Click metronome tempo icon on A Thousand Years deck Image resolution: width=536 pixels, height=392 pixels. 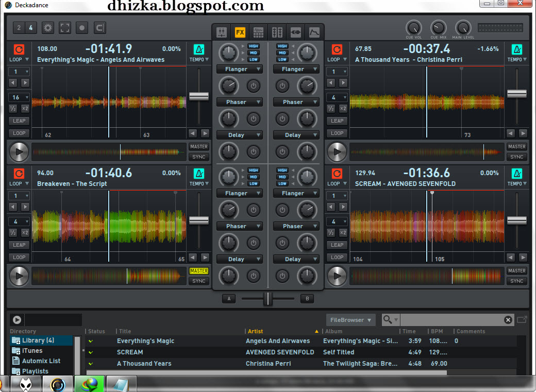[517, 49]
